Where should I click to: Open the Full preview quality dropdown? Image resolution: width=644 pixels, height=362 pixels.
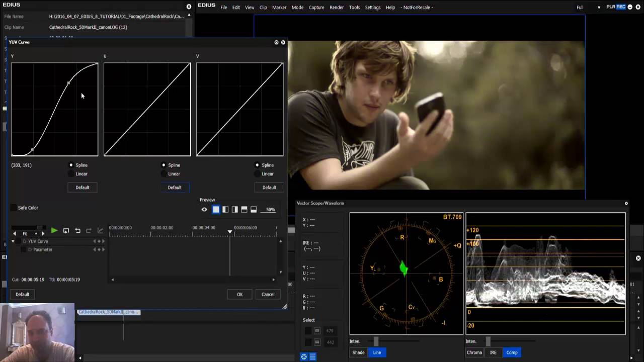(x=598, y=8)
